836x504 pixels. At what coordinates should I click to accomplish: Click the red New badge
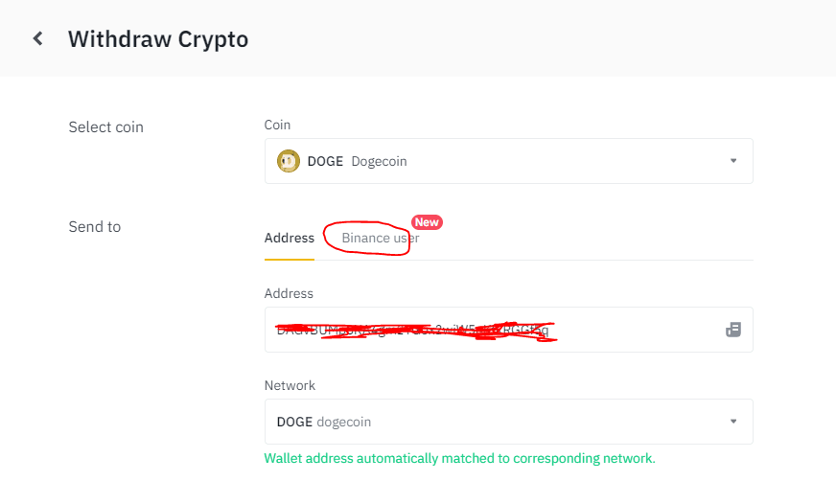tap(427, 222)
